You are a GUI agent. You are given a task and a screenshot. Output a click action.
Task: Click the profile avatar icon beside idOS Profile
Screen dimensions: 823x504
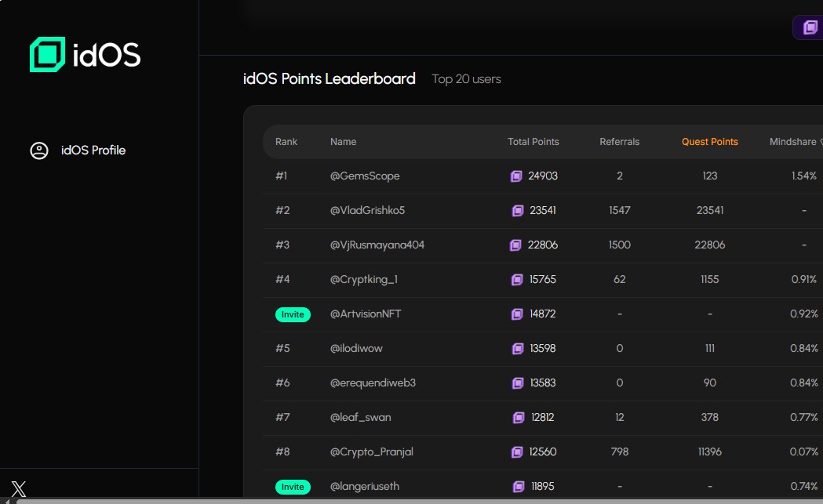coord(39,150)
